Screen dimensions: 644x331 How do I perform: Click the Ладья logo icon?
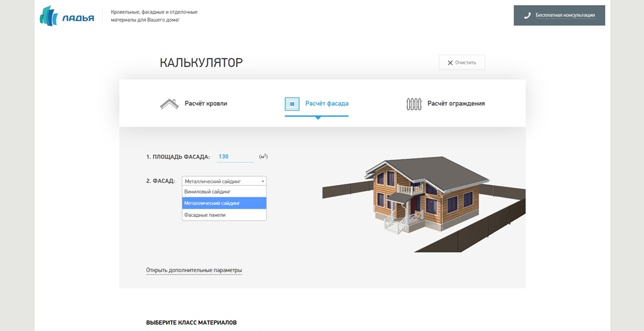48,16
